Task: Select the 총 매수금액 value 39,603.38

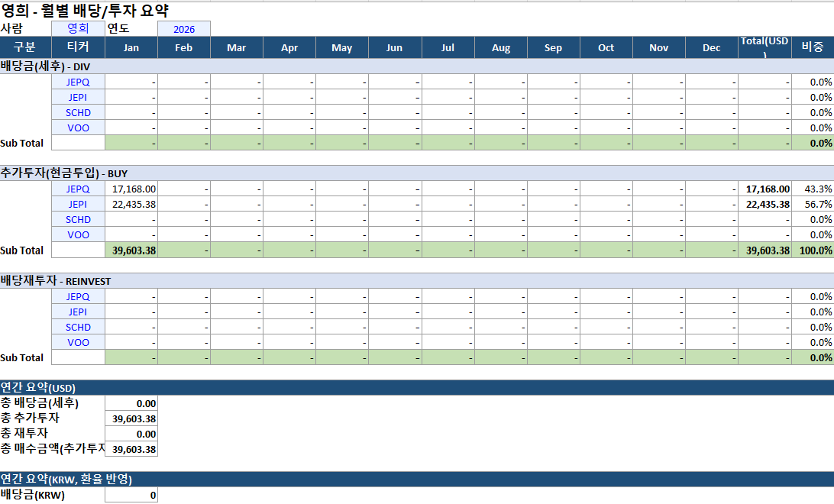Action: click(131, 449)
